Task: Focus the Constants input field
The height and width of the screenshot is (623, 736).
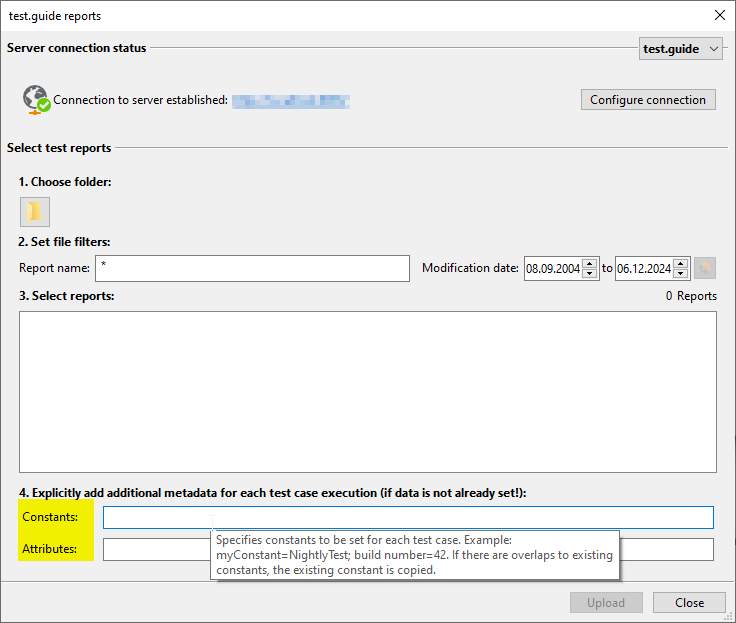Action: coord(408,517)
